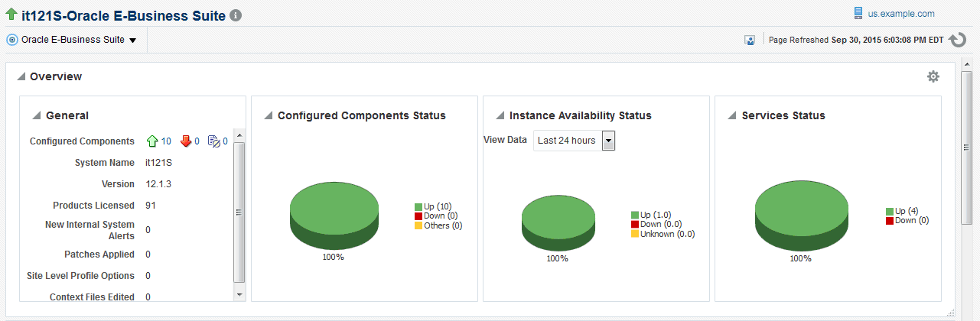Click the green Up (4) services legend swatch

890,212
